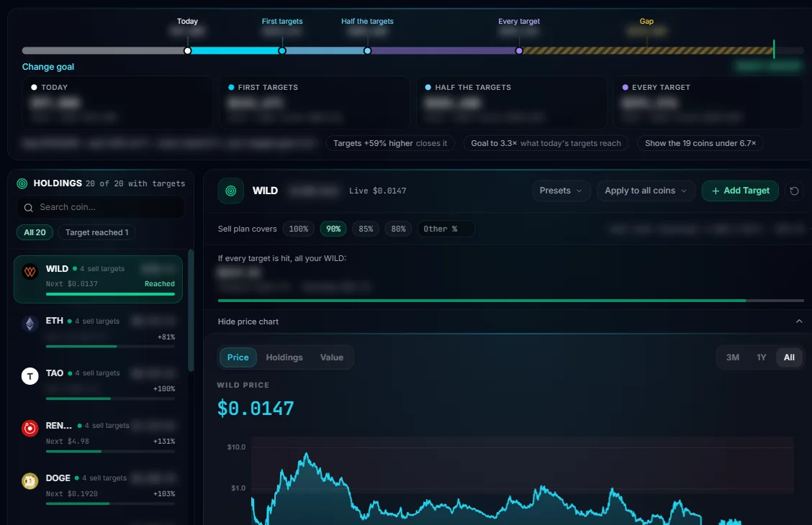This screenshot has height=525, width=812.
Task: Click the +131% value on REN row
Action: tap(164, 441)
